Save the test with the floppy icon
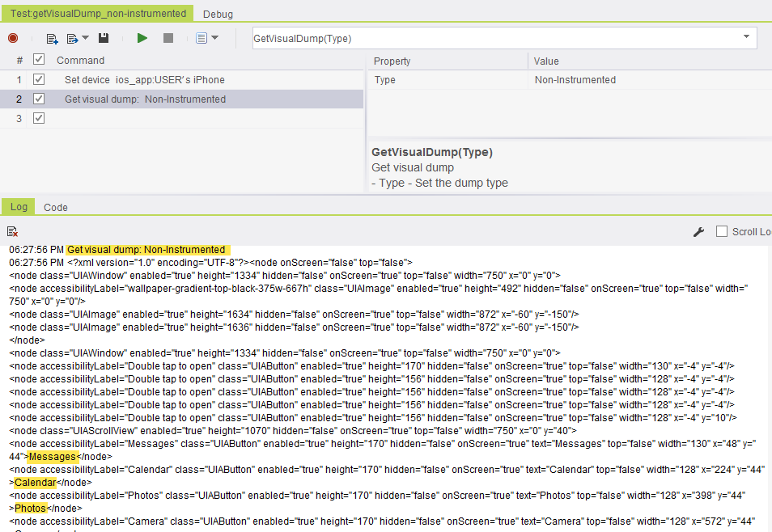The image size is (772, 532). pos(104,38)
